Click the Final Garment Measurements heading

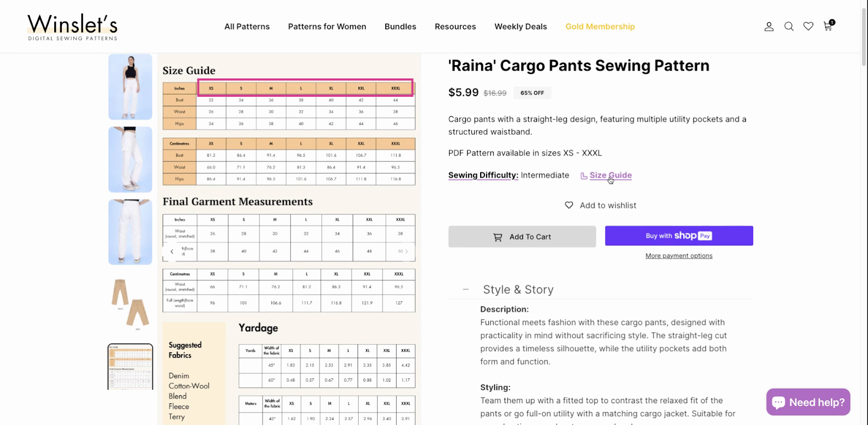coord(238,202)
